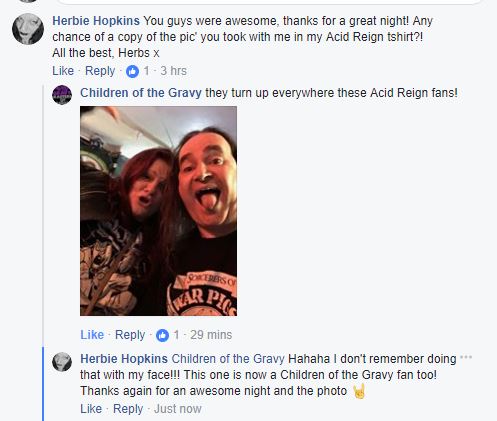
Task: View likes on the selfie photo reply
Action: point(168,335)
